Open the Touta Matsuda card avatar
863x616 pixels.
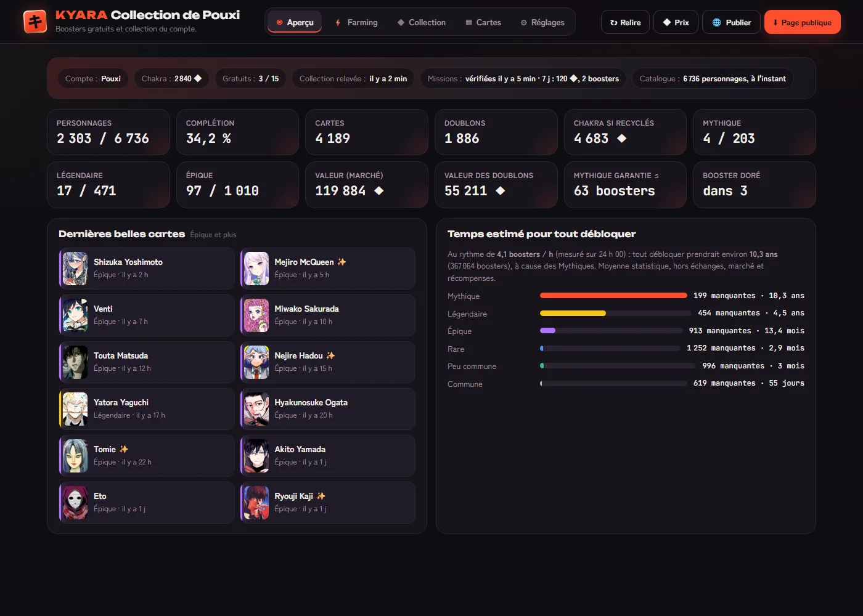pos(75,362)
